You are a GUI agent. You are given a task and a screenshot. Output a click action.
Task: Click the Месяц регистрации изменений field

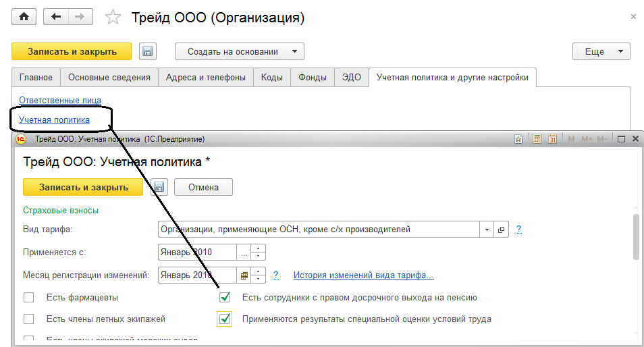coord(198,275)
